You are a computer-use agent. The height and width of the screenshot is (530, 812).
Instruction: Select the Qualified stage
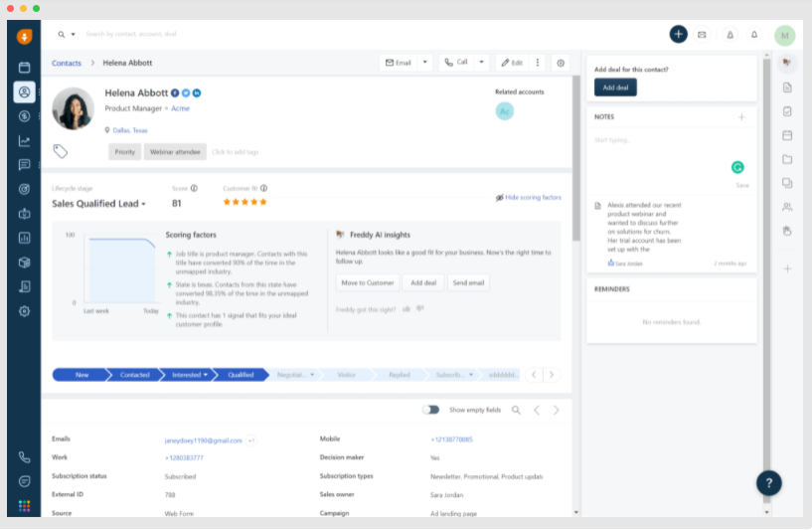tap(241, 375)
